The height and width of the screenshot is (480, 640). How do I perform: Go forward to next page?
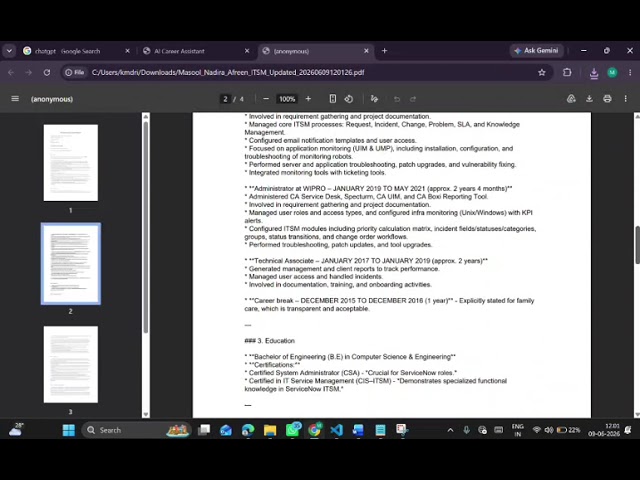(x=29, y=73)
